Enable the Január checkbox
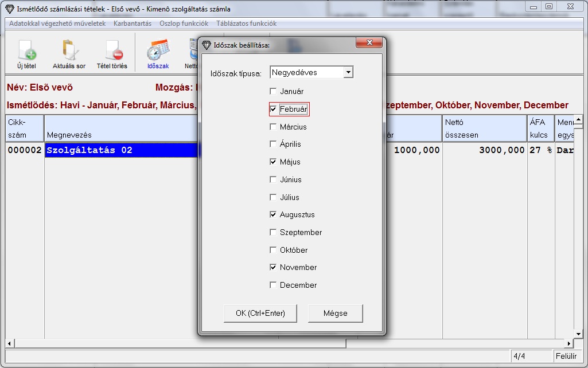The height and width of the screenshot is (368, 588). tap(274, 91)
